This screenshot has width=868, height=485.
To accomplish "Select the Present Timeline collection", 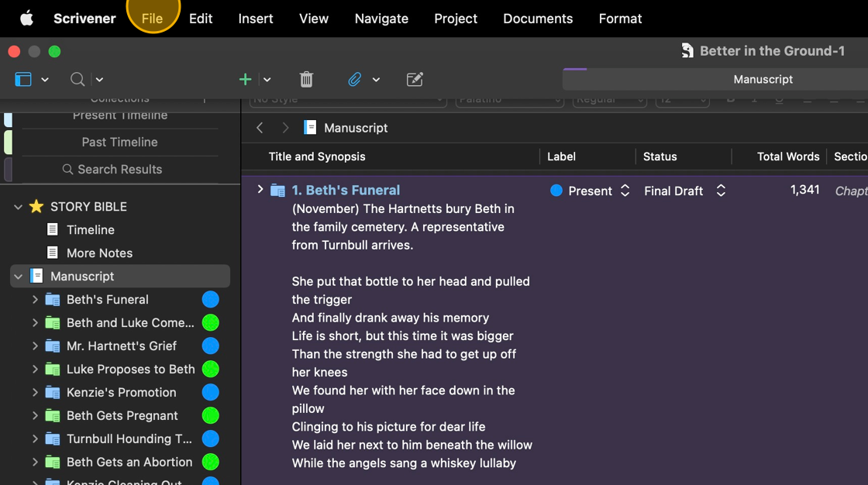I will click(119, 115).
